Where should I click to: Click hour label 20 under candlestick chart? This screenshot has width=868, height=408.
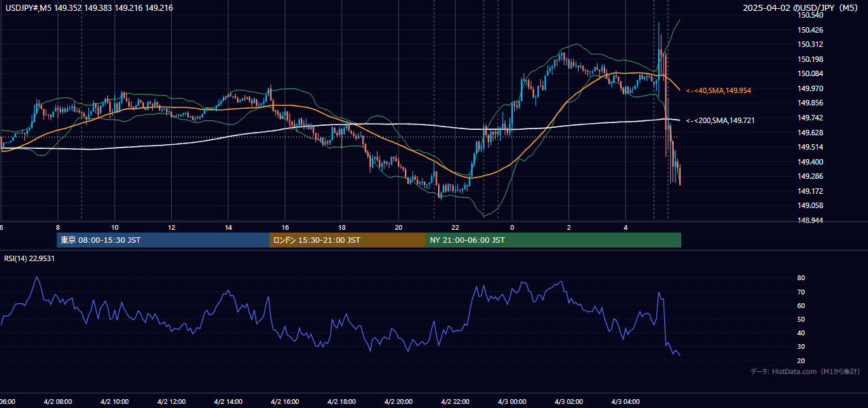399,228
